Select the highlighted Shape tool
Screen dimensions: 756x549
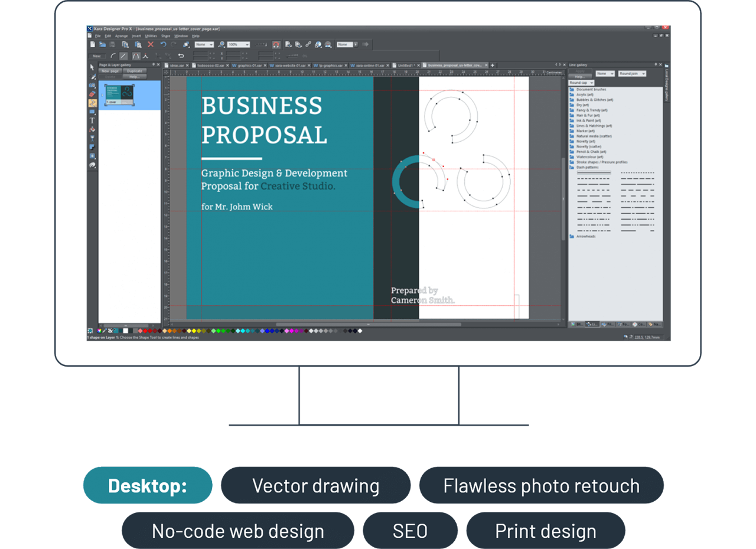[x=92, y=102]
